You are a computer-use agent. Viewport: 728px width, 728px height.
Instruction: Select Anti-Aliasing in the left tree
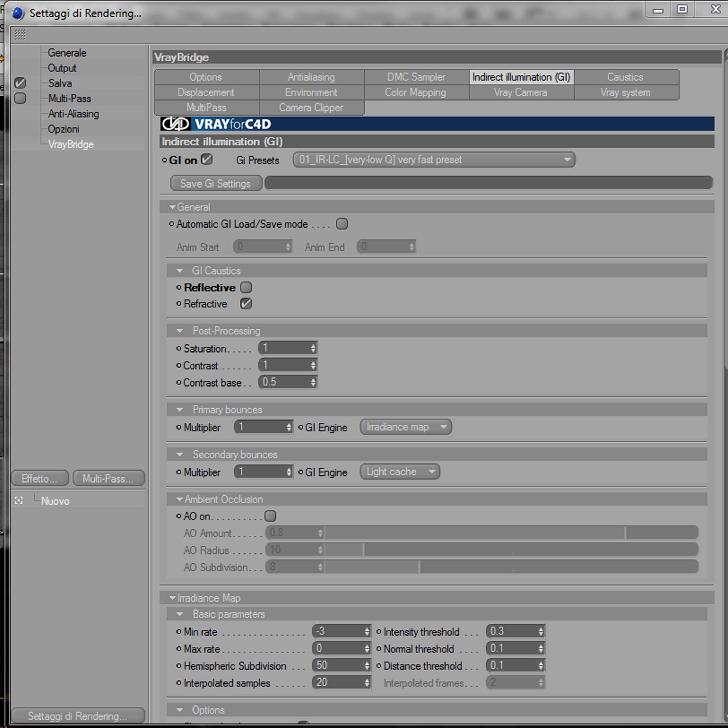[x=73, y=114]
